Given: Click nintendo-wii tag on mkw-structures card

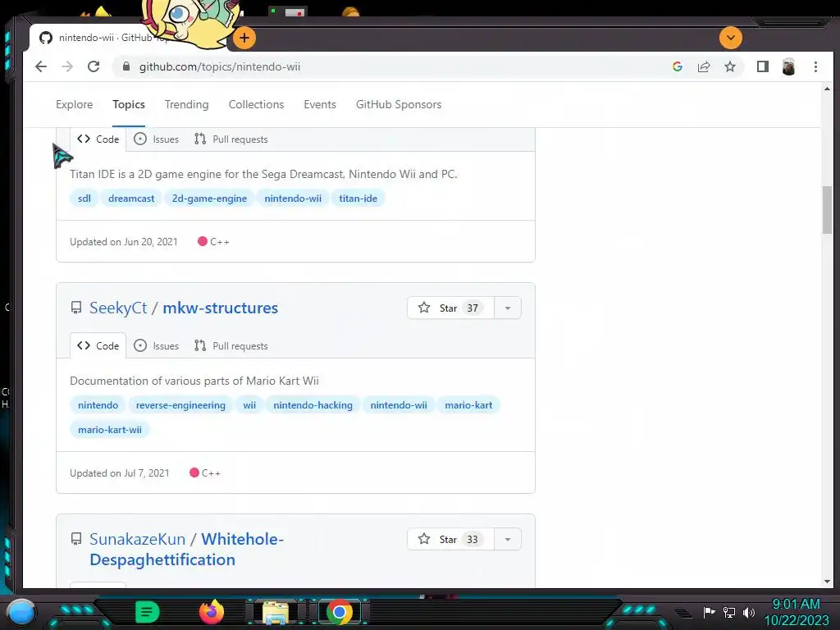Looking at the screenshot, I should tap(399, 405).
